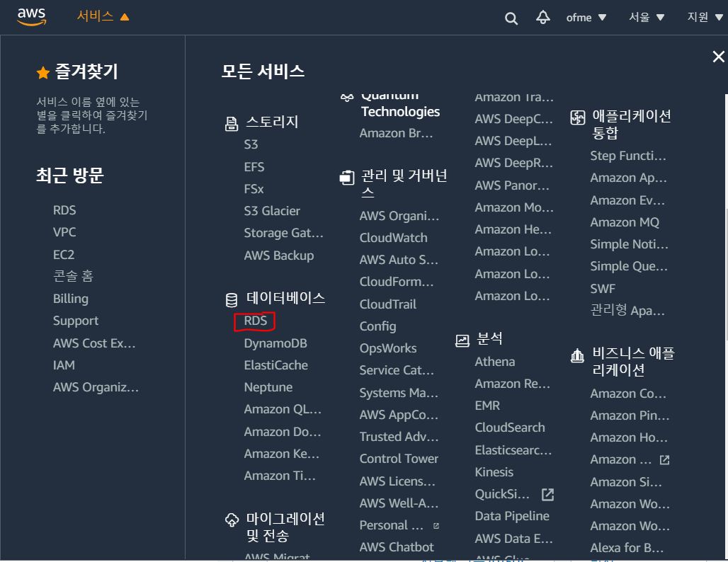Open Support from recently visited
728x562 pixels.
pos(76,321)
